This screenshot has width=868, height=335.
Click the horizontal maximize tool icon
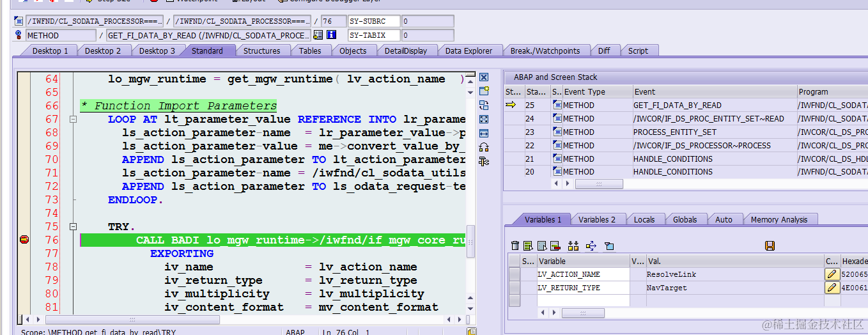tap(484, 133)
